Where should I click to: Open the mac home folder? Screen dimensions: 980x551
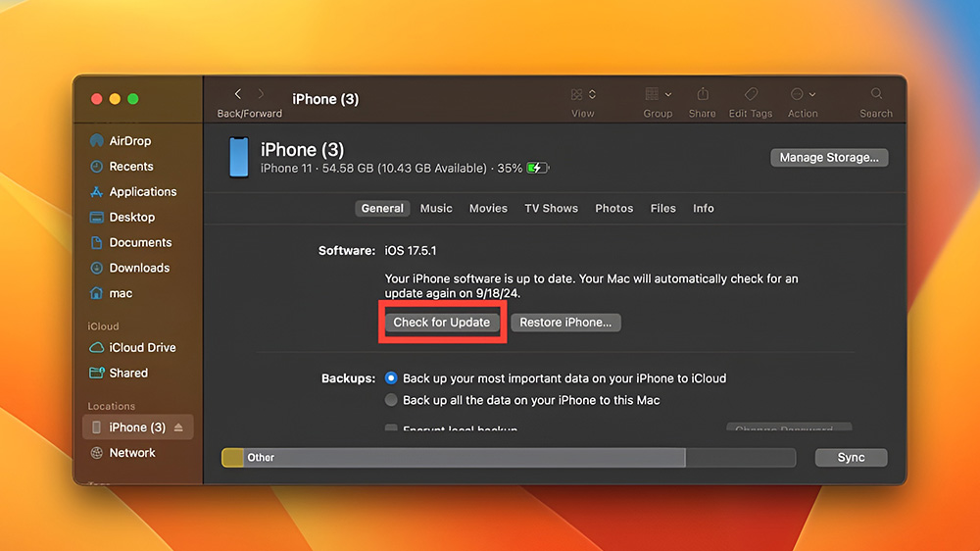point(112,293)
